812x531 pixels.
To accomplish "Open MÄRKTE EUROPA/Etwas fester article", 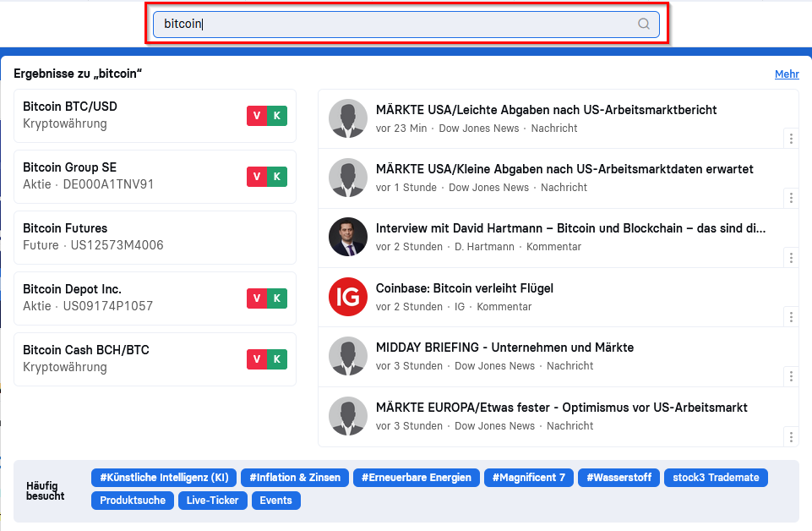I will coord(562,408).
